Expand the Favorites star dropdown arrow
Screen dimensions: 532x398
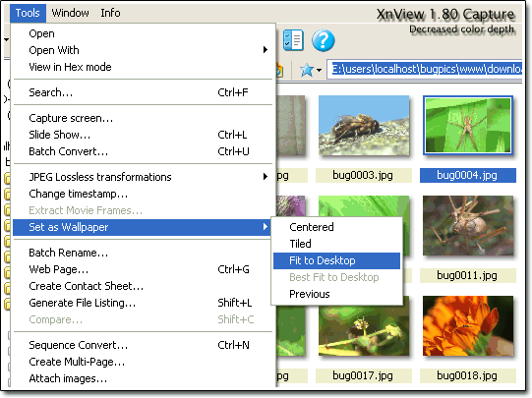(319, 71)
